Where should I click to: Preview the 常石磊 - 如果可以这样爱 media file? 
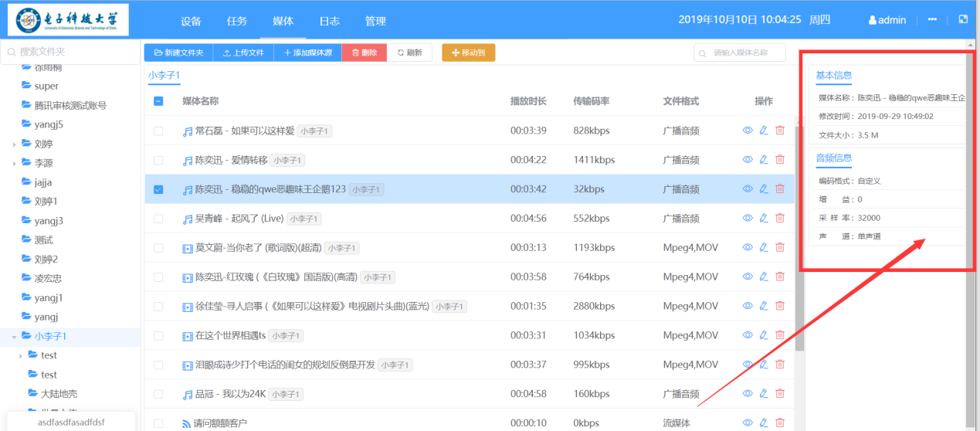748,131
